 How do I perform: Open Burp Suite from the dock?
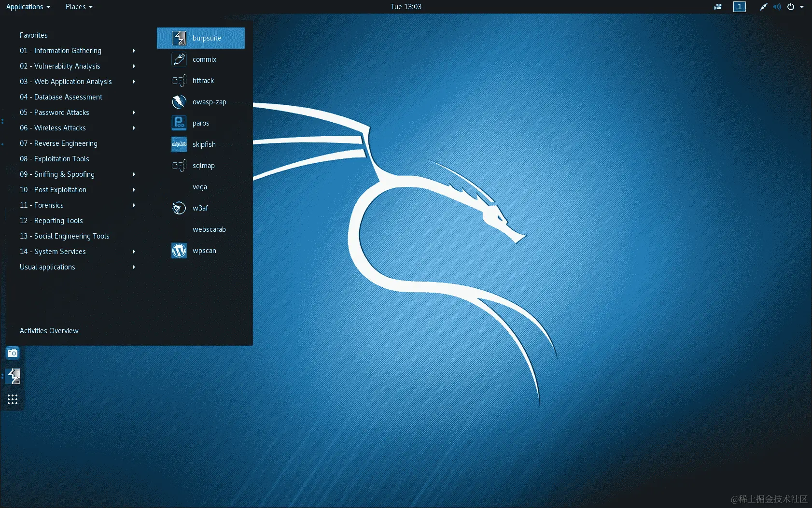[x=13, y=376]
